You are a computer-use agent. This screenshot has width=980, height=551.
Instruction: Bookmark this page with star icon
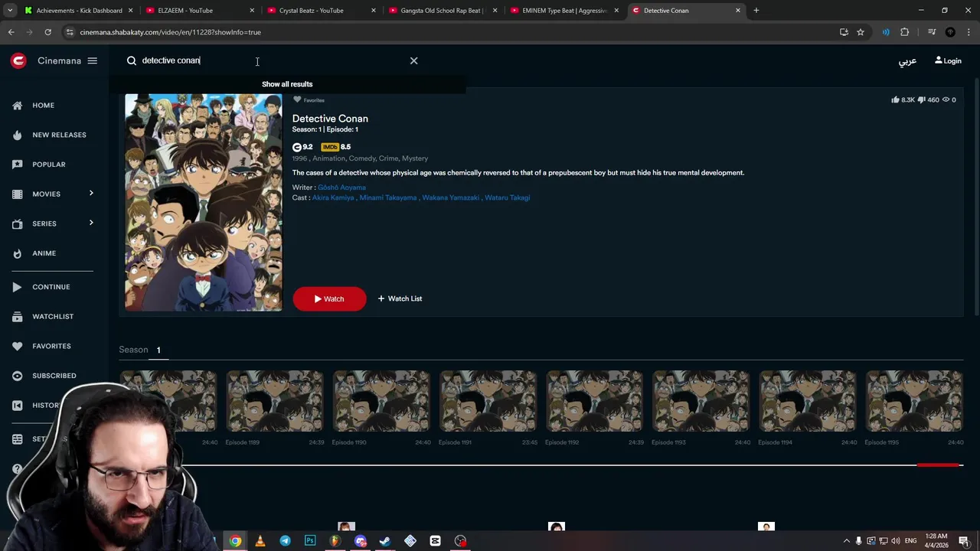[861, 32]
